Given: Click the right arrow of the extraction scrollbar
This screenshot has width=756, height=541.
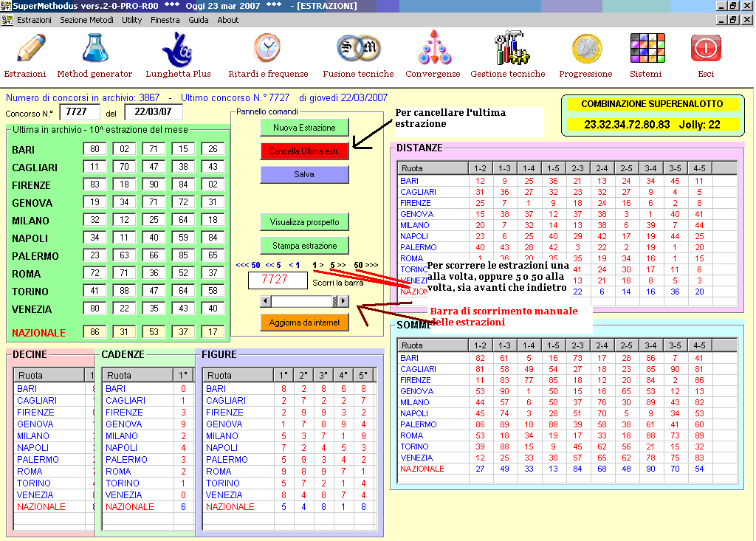Looking at the screenshot, I should pos(343,301).
